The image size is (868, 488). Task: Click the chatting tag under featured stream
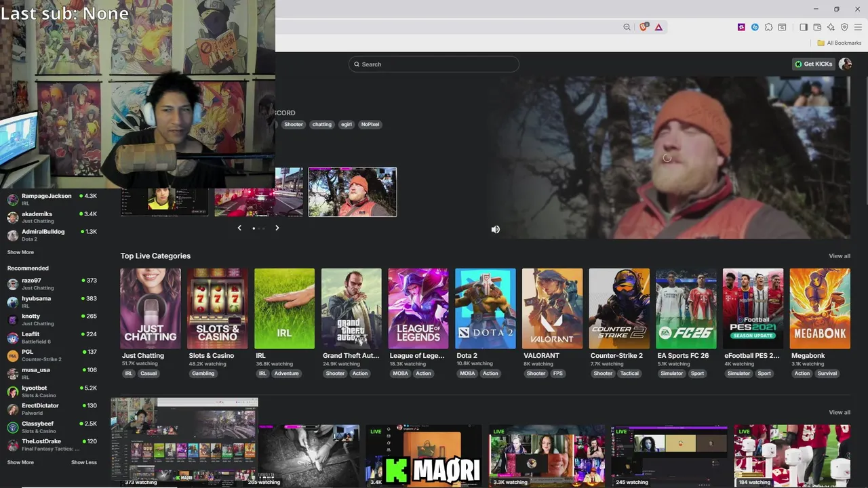pyautogui.click(x=322, y=124)
